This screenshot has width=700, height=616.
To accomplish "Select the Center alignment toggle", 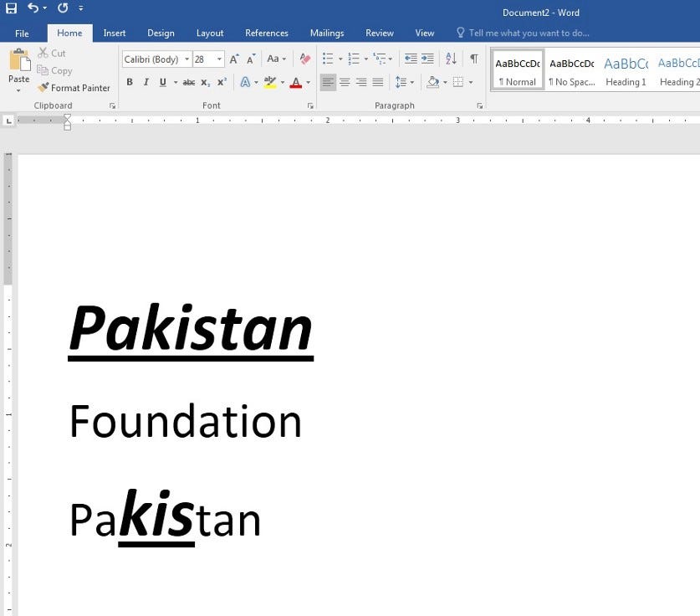I will click(345, 82).
